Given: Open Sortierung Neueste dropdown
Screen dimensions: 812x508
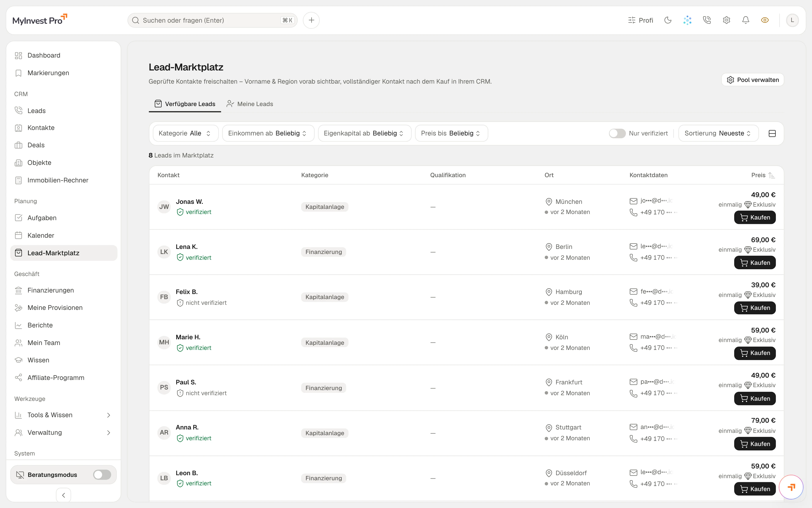Looking at the screenshot, I should (718, 133).
